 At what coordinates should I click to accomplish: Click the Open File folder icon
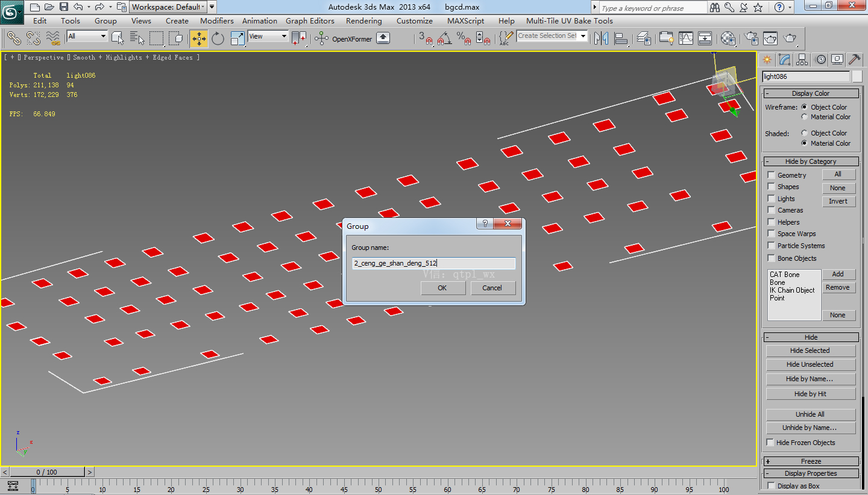tap(49, 7)
